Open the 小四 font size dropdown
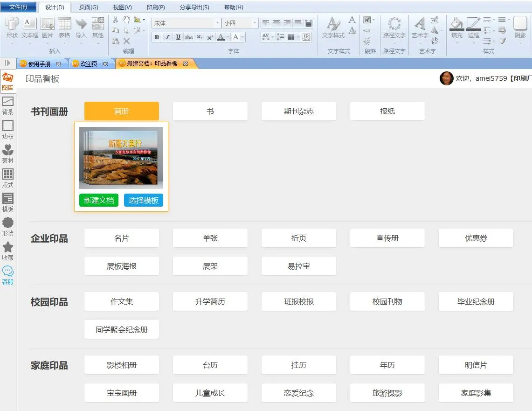 (x=255, y=23)
